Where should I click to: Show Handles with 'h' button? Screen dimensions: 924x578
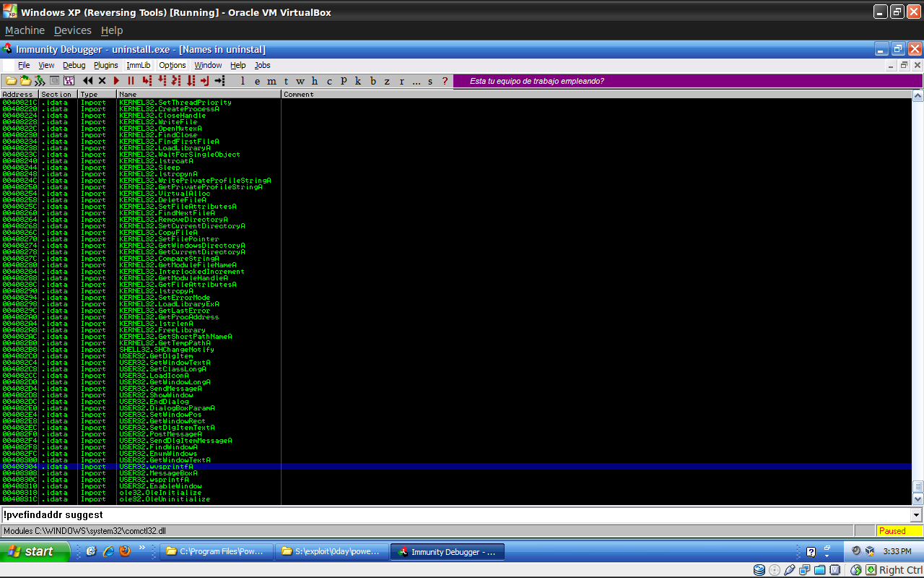pos(315,81)
